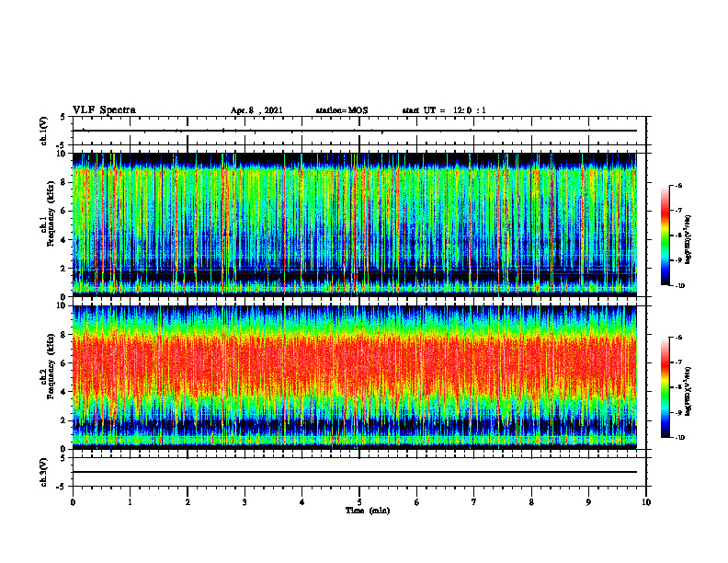The image size is (728, 563).
Task: Click the ch.3 voltage flat trace
Action: point(355,472)
